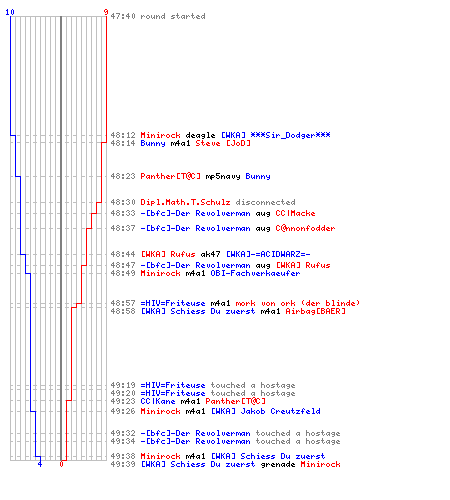
Task: Click the victim name Airbag[BAER]
Action: (x=315, y=311)
